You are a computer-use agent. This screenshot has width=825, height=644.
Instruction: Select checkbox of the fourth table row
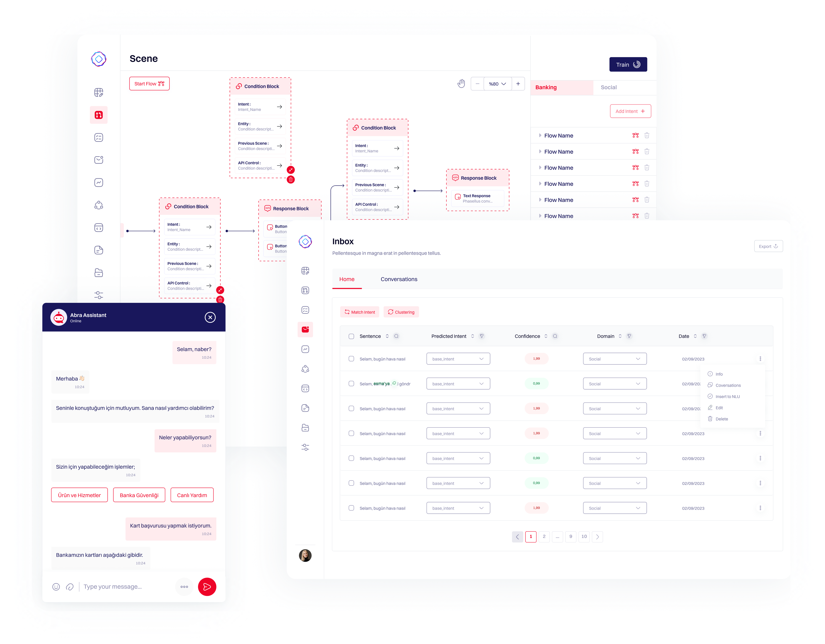click(x=351, y=434)
